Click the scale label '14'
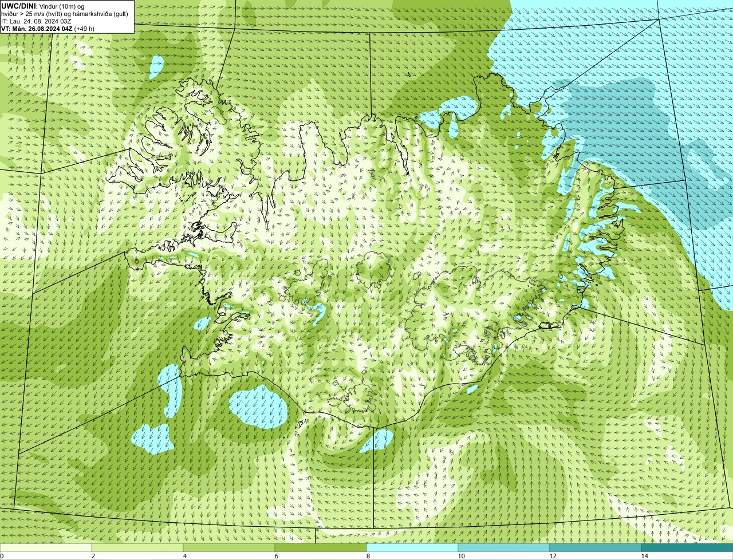 coord(644,556)
